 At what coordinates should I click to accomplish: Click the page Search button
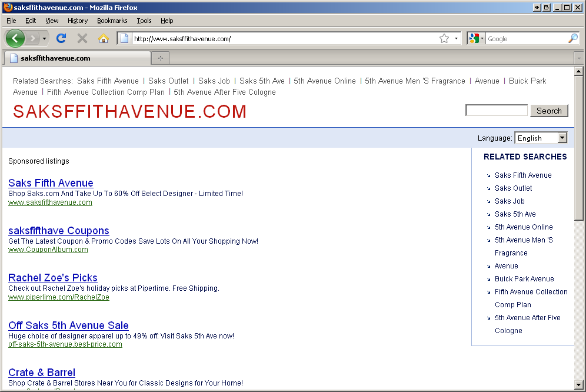549,111
